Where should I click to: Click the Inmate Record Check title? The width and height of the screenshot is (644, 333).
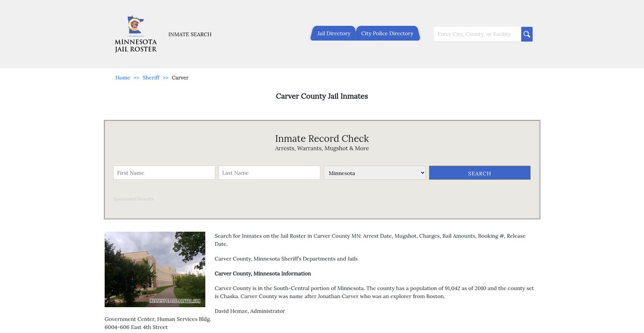pos(321,139)
